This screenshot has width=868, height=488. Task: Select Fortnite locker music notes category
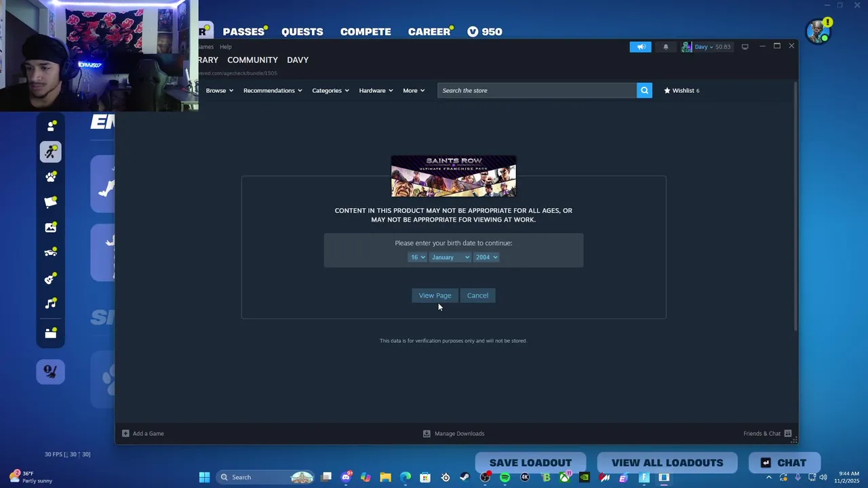point(51,304)
